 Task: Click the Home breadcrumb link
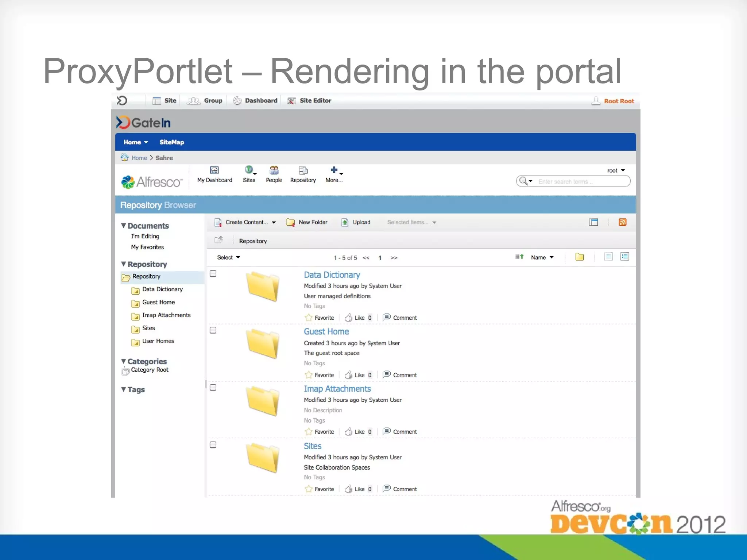(139, 158)
